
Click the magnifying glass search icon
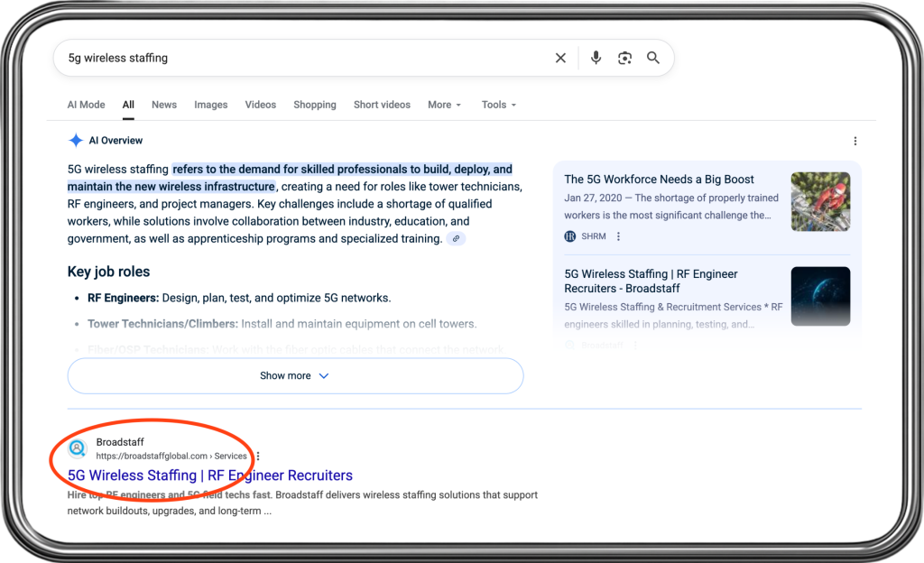[x=653, y=58]
